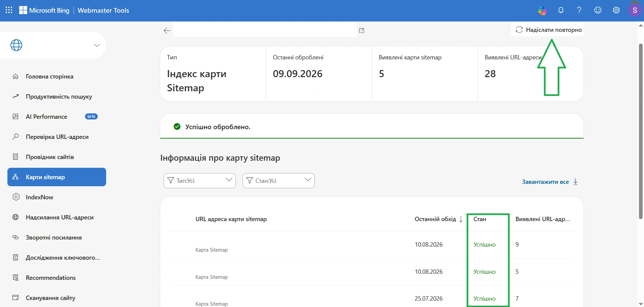Open the Тип:Усі filter dropdown

click(200, 181)
